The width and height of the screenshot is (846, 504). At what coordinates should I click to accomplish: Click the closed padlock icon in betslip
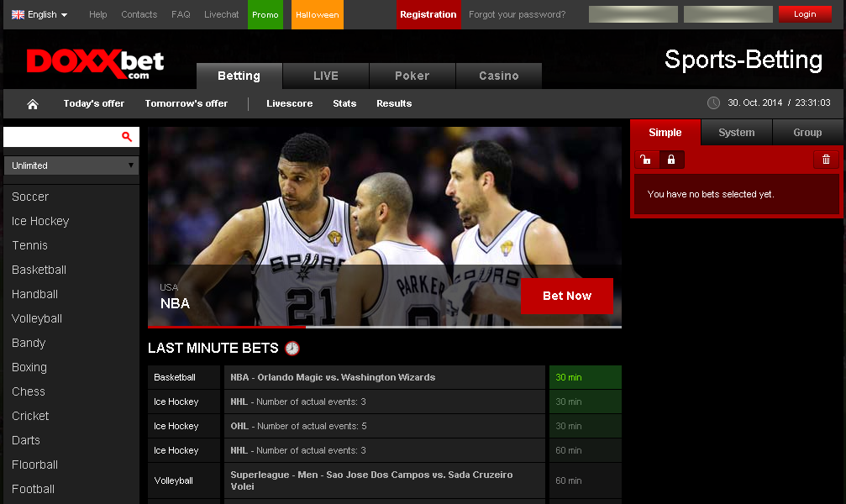671,160
